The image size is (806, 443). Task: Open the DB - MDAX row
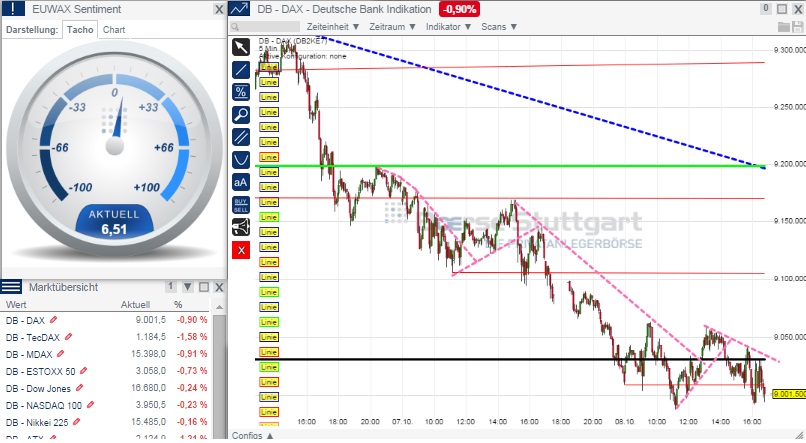point(106,354)
